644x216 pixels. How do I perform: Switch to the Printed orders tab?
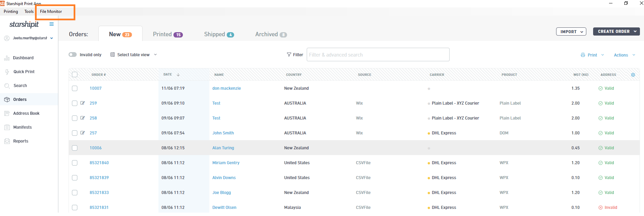tap(168, 34)
